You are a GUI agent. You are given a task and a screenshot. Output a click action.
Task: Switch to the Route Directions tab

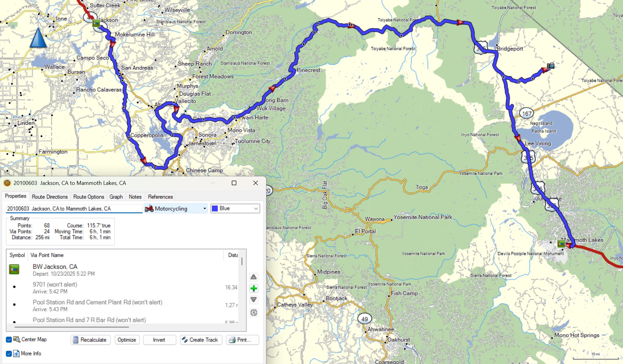coord(50,197)
